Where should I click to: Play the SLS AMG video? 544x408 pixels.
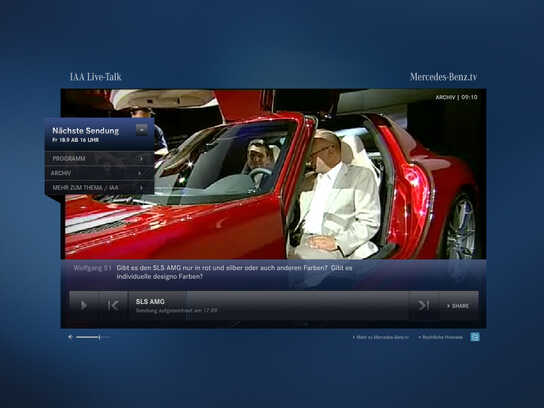point(84,306)
